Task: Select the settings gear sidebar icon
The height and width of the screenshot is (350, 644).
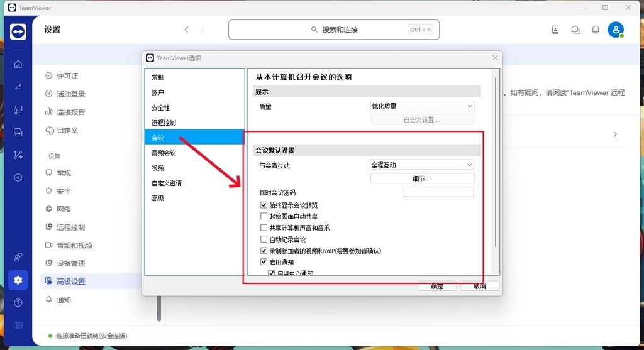Action: (x=18, y=280)
